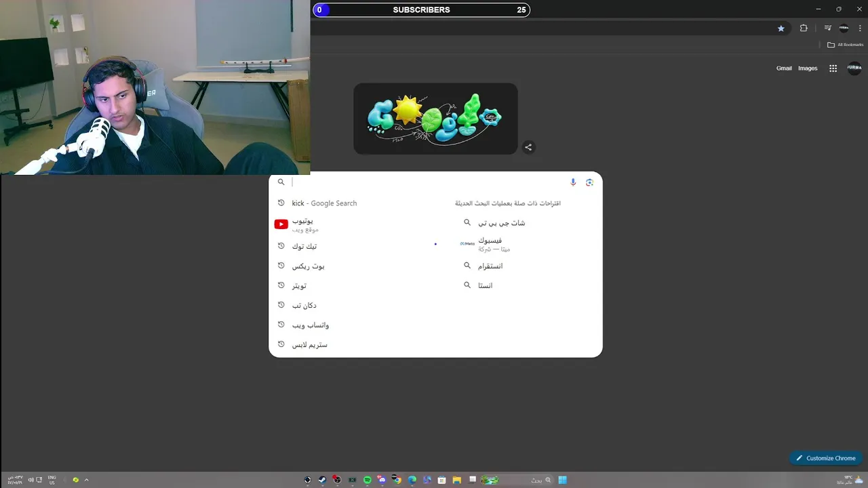Open Chrome's three-dot menu
The image size is (868, 488).
tap(859, 28)
